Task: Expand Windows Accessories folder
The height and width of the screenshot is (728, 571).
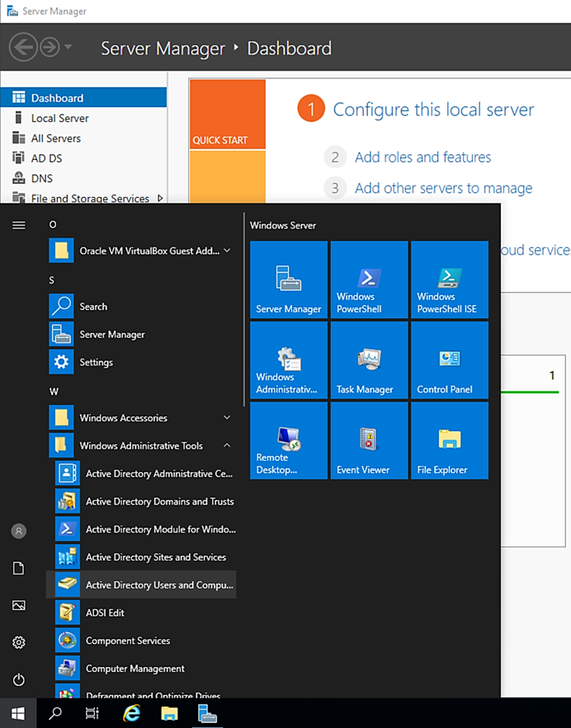Action: (227, 418)
